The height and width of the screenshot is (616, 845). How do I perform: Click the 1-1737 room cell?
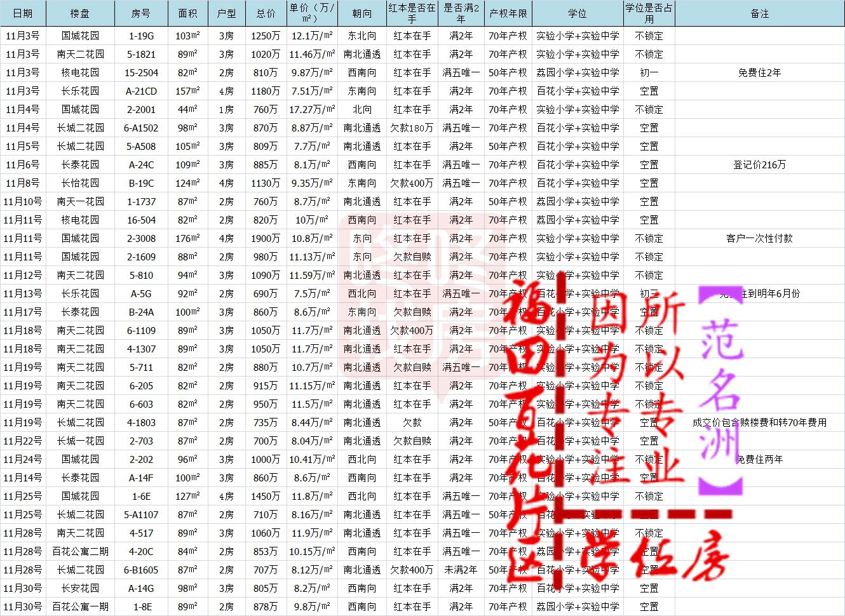141,202
